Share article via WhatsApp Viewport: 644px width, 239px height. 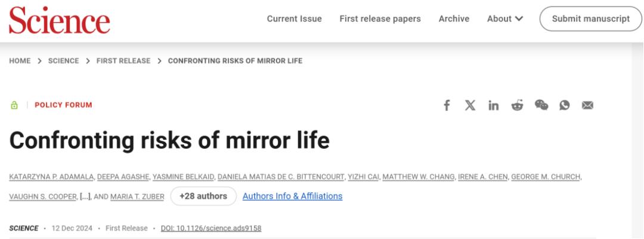click(564, 105)
